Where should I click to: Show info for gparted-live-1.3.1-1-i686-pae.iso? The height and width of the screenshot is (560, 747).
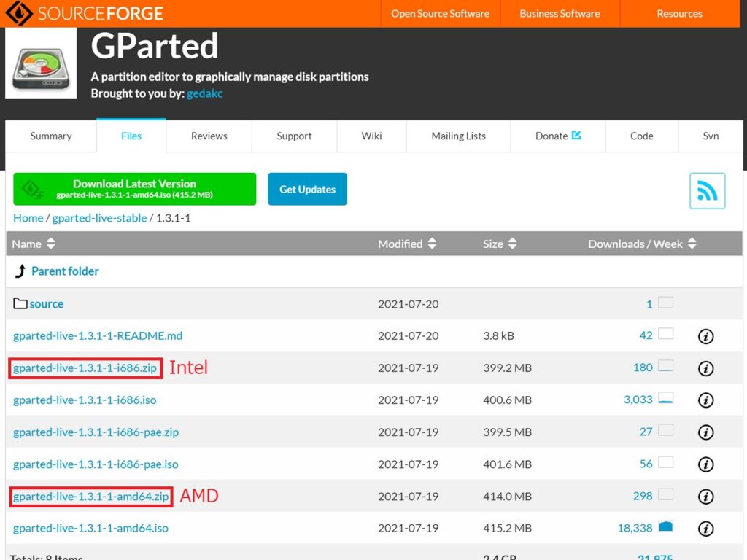pyautogui.click(x=705, y=464)
